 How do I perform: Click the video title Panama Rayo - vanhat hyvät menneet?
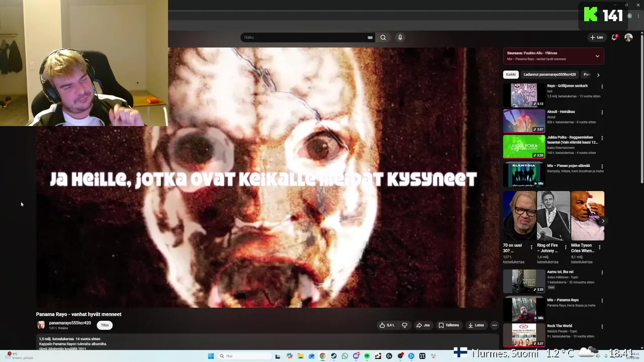78,314
